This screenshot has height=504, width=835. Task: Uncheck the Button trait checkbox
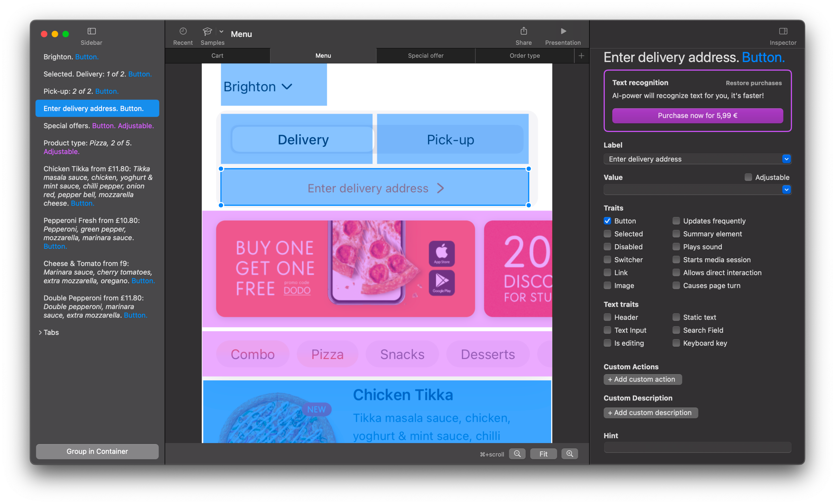pyautogui.click(x=607, y=221)
